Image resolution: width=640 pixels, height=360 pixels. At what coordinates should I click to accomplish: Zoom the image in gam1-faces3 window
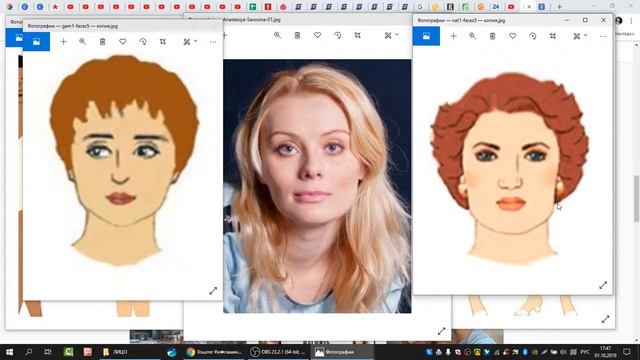tap(82, 42)
